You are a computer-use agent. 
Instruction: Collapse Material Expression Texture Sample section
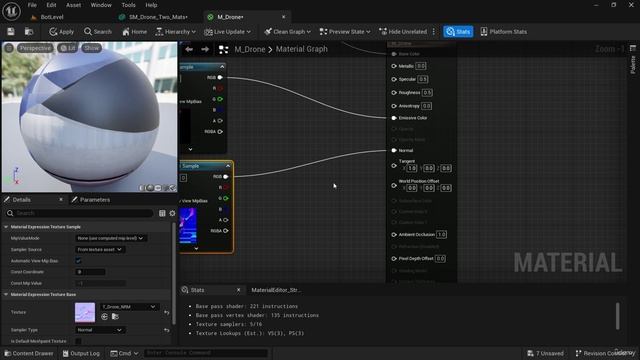(x=6, y=227)
